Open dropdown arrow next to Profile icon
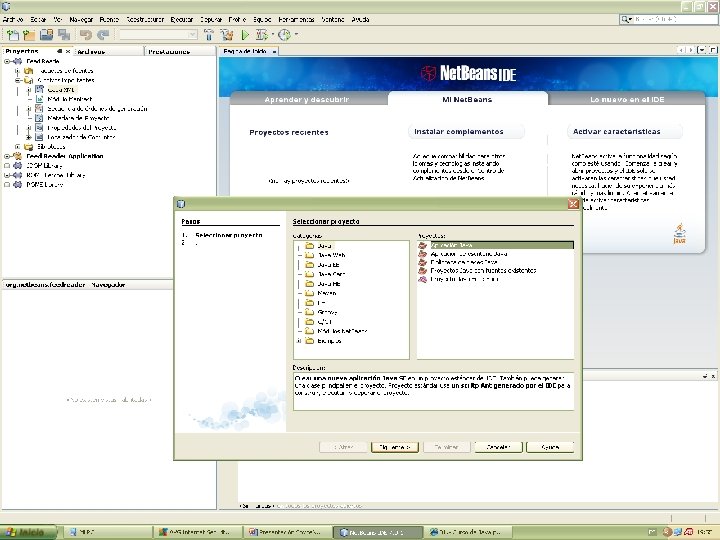720x540 pixels. (296, 34)
